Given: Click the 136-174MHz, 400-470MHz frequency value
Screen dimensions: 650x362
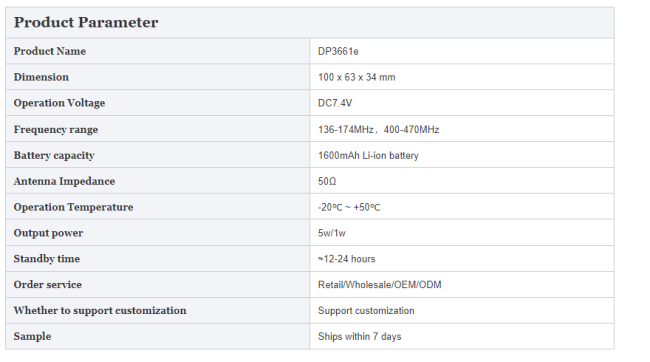Looking at the screenshot, I should [x=378, y=129].
